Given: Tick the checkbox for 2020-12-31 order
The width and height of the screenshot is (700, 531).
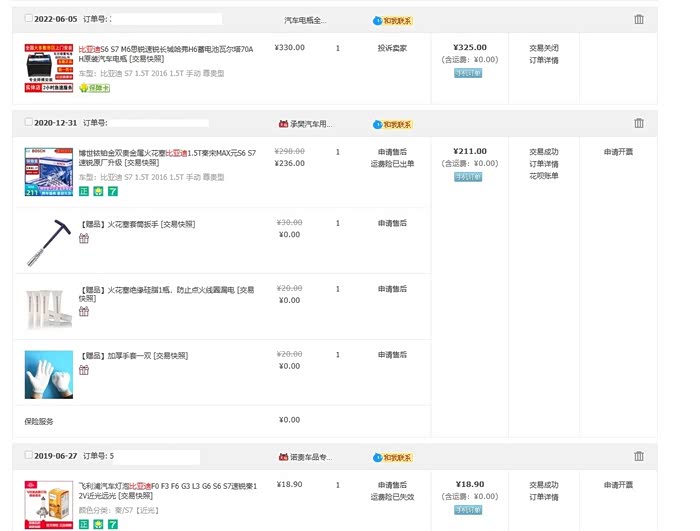Looking at the screenshot, I should pos(28,123).
